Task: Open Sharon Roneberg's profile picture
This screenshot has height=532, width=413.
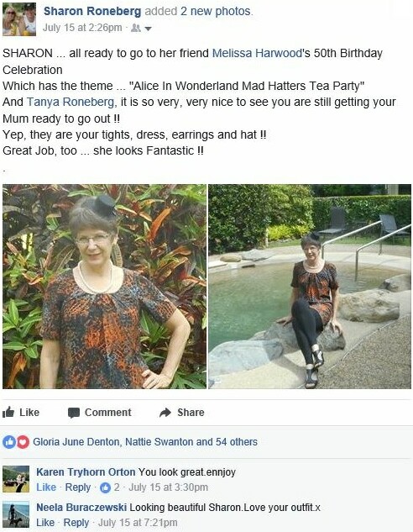Action: [19, 19]
